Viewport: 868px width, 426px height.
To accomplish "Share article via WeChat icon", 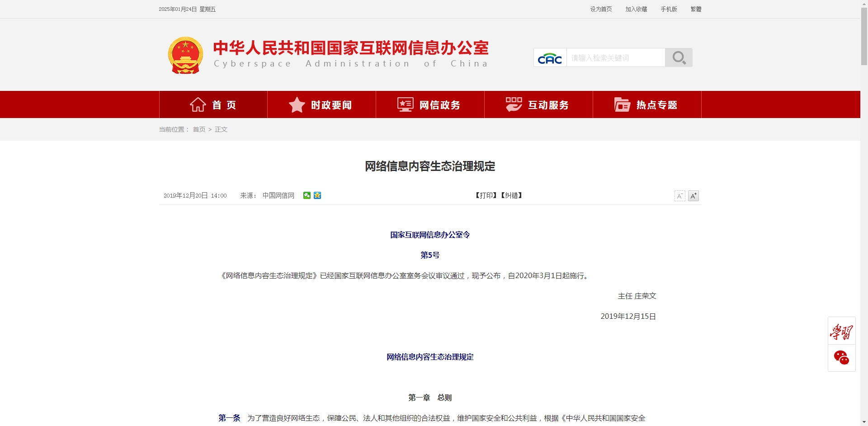I will pyautogui.click(x=307, y=195).
